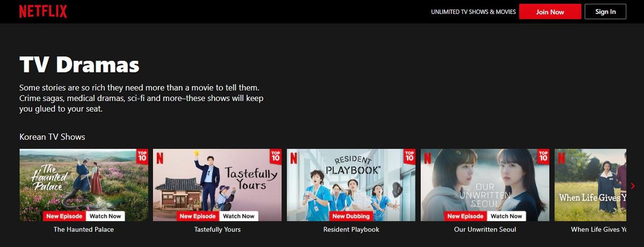The image size is (644, 247).
Task: Click New Episode badge on The Haunted Palace
Action: [64, 216]
